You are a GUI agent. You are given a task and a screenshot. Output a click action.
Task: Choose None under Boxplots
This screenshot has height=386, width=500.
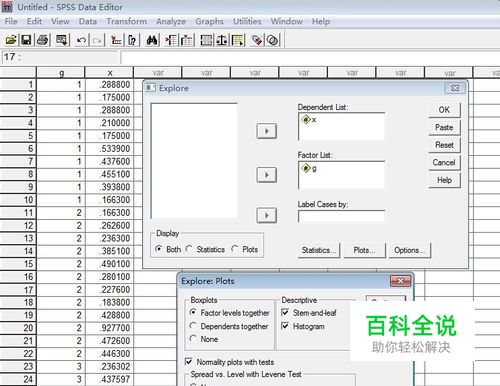pos(193,339)
